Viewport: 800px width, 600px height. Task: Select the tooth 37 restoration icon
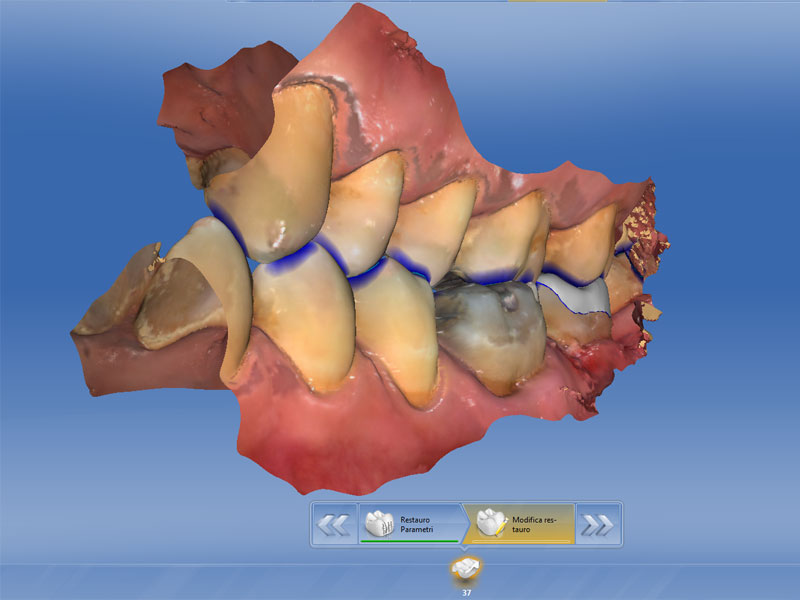coord(465,568)
